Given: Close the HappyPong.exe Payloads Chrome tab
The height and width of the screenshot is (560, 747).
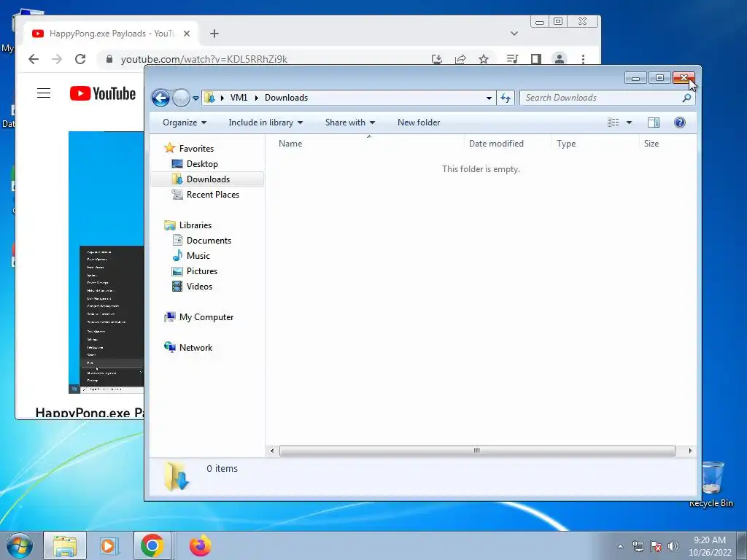Looking at the screenshot, I should click(x=187, y=34).
